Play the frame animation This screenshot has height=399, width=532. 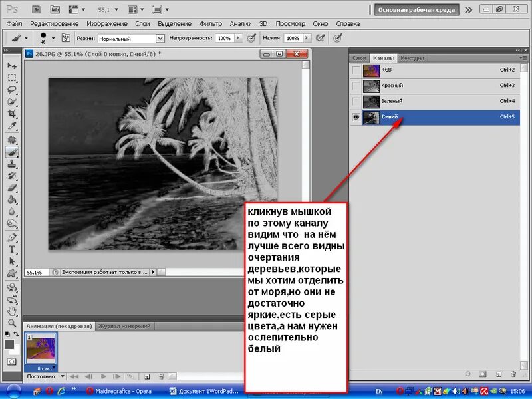coord(104,376)
